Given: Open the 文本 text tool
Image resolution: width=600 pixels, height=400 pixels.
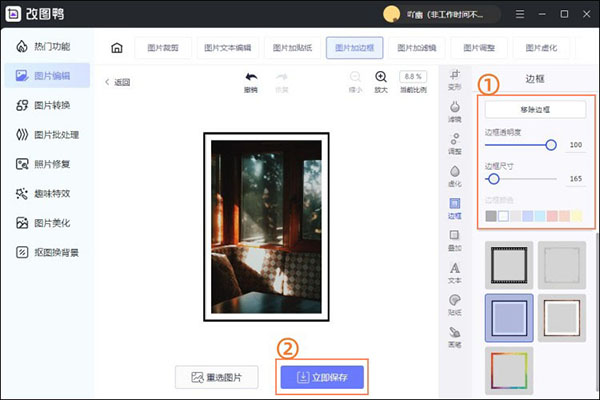Looking at the screenshot, I should pyautogui.click(x=455, y=272).
